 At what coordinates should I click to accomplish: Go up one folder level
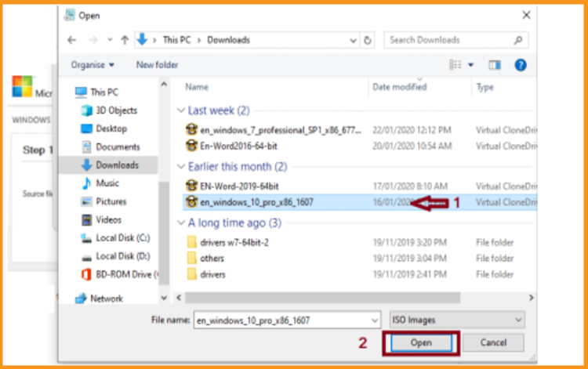click(125, 40)
